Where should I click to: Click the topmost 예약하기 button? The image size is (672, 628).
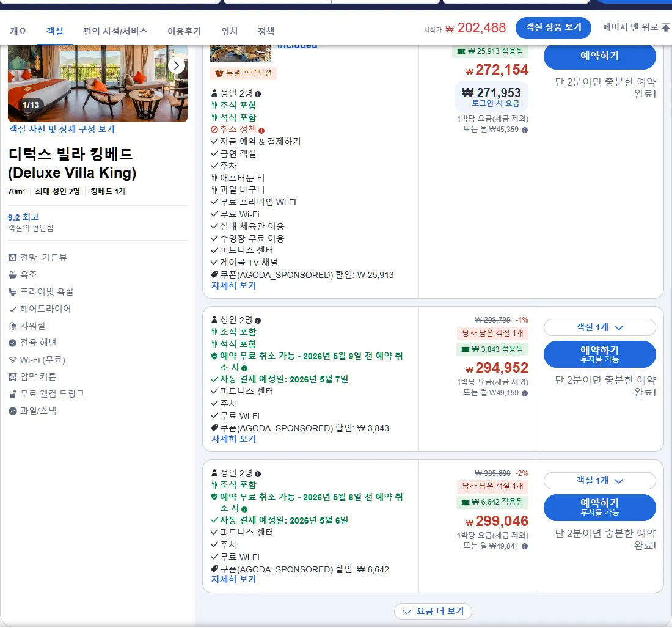599,56
